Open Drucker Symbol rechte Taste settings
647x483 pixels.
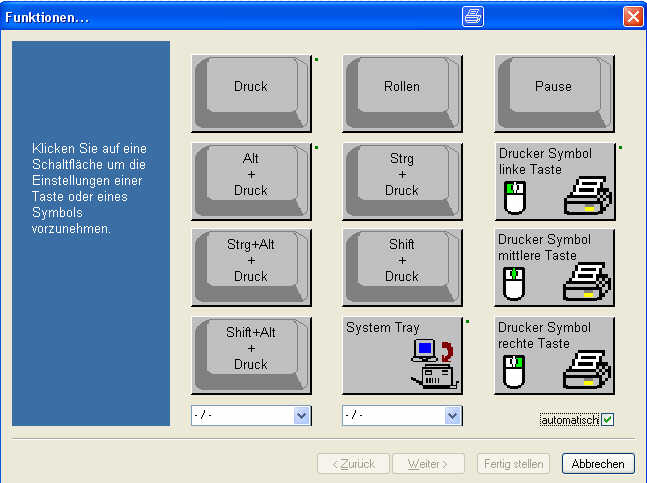554,356
